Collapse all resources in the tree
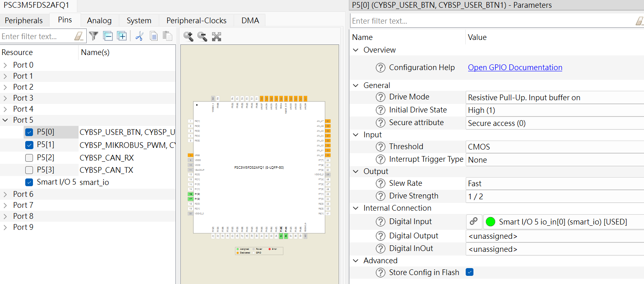Screen dimensions: 644x284 click(x=108, y=36)
